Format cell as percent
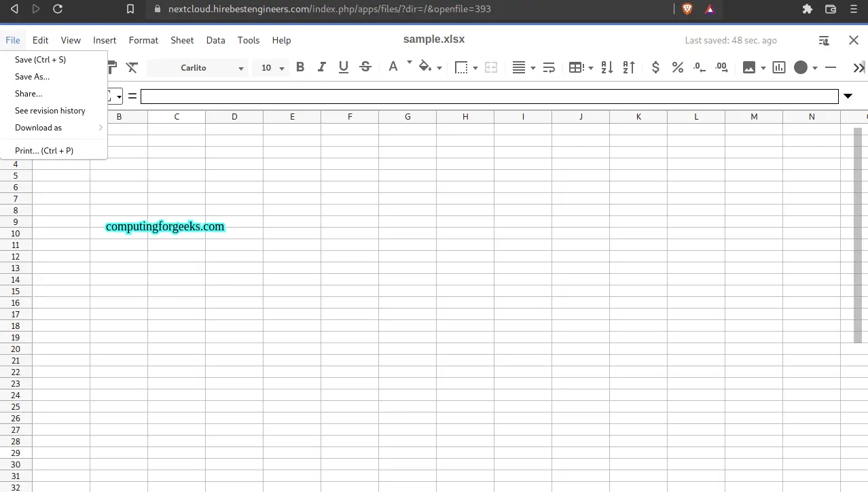The width and height of the screenshot is (868, 492). pos(677,67)
